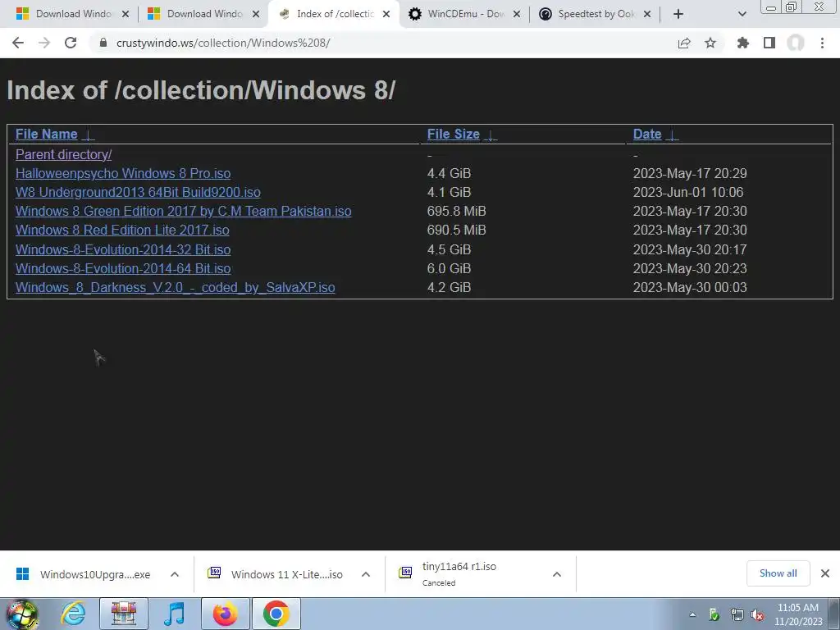Reload the current page
This screenshot has width=840, height=630.
coord(71,43)
